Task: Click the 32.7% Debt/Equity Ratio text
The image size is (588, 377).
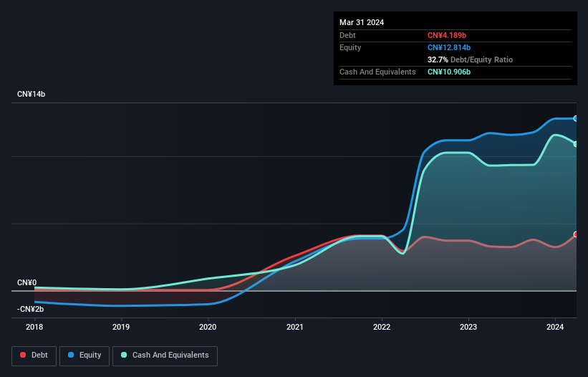Action: [x=470, y=59]
